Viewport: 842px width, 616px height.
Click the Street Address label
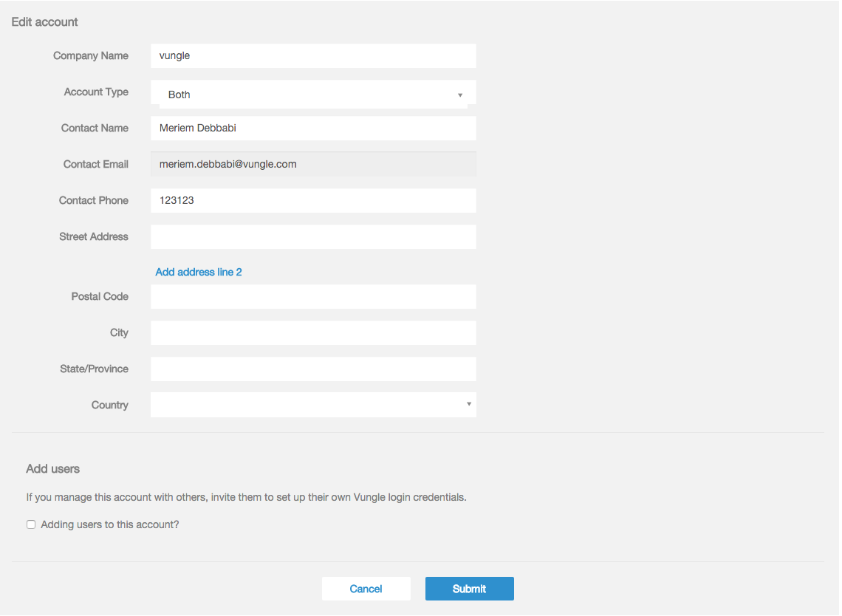[x=94, y=237]
